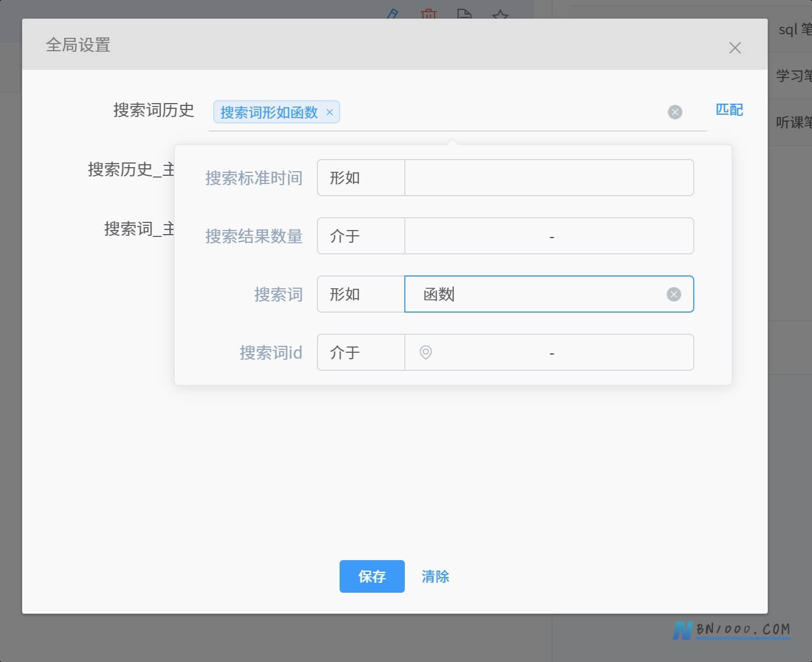
Task: Remove the 搜索词形如函数 tag
Action: click(x=330, y=112)
